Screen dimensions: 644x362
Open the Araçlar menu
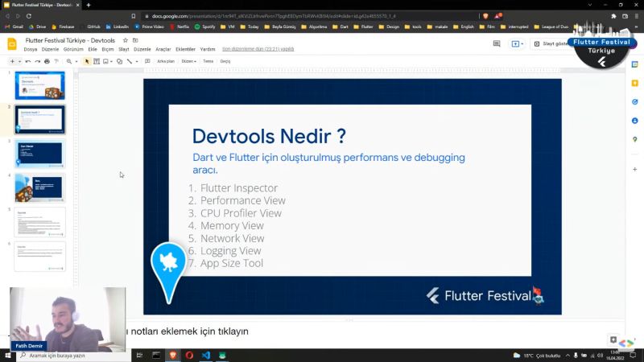tap(163, 49)
